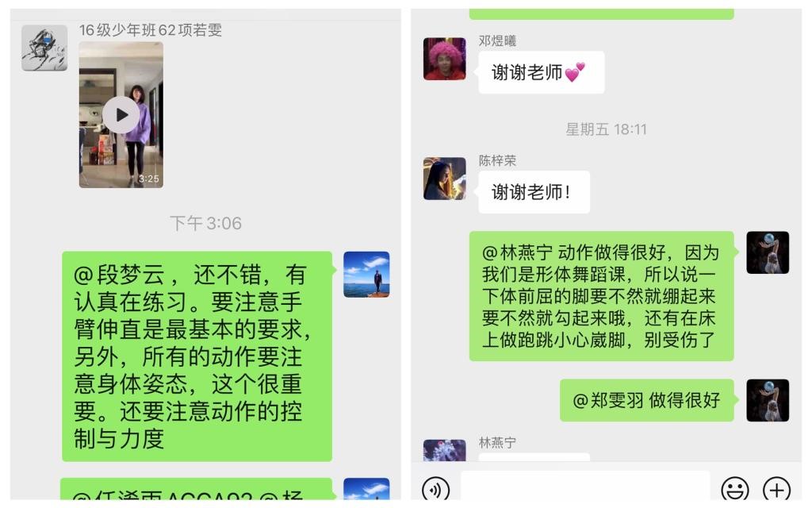
Task: Tap the blue sky seaside avatar
Action: (x=366, y=274)
